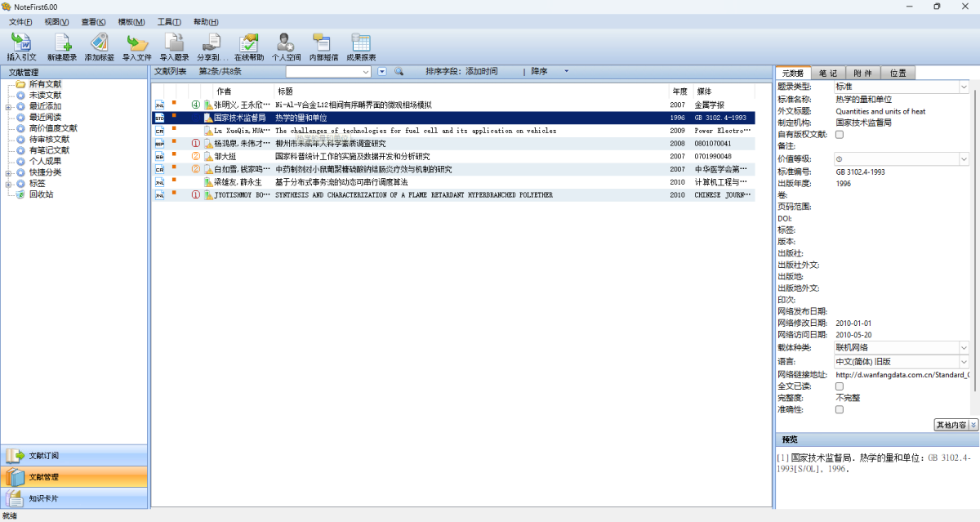Viewport: 980px width, 522px height.
Task: Click the 插入引文 toolbar icon
Action: (21, 43)
